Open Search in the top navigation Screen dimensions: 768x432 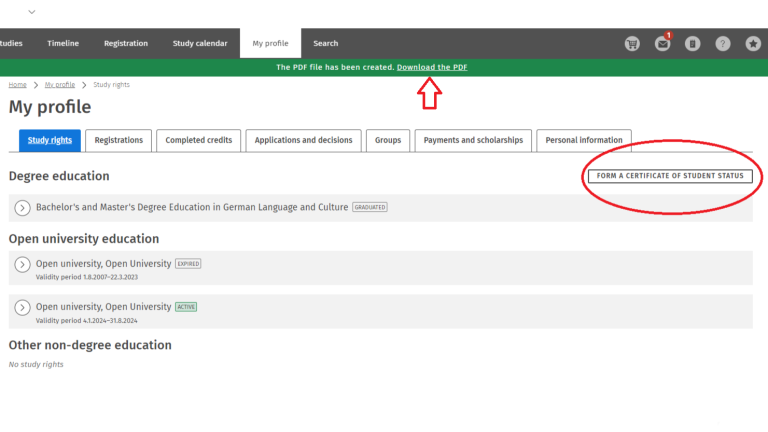tap(325, 43)
